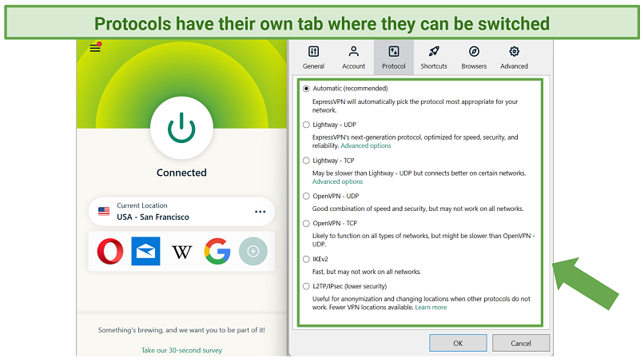Screen dimensions: 644x362
Task: Click the power button to disconnect VPN
Action: (181, 128)
